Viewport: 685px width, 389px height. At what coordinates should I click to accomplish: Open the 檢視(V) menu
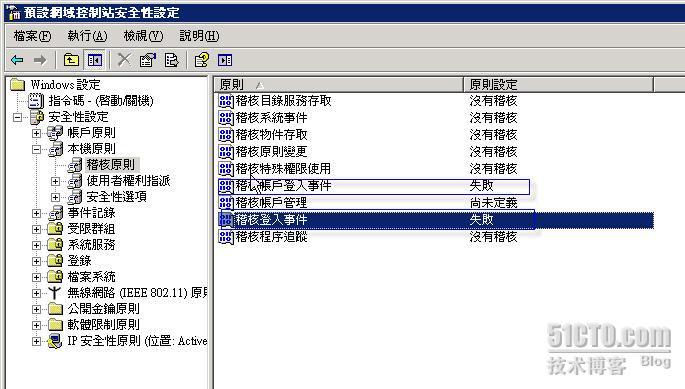143,36
